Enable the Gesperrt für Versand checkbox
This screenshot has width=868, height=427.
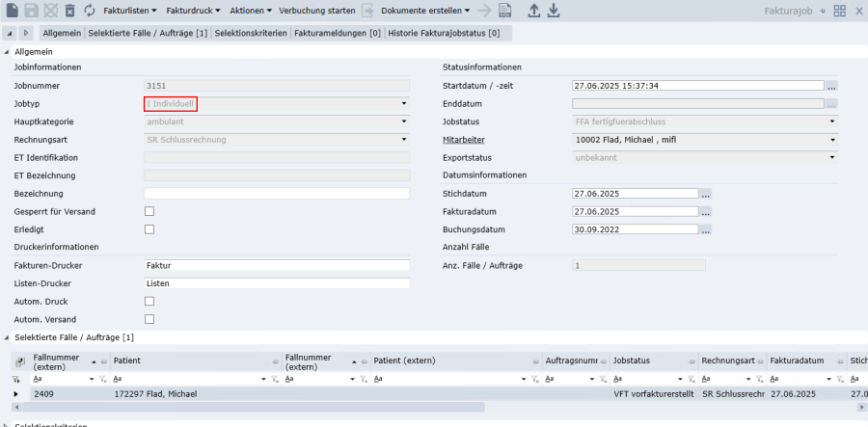(x=149, y=211)
